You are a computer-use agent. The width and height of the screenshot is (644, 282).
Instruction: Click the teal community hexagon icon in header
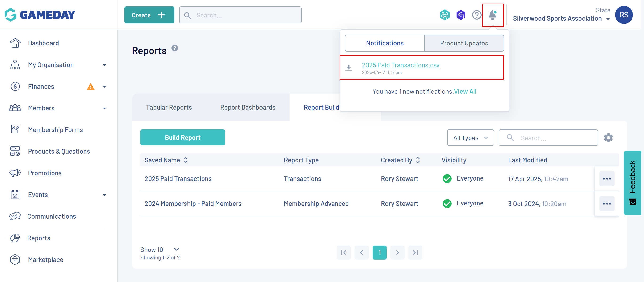[x=445, y=15]
